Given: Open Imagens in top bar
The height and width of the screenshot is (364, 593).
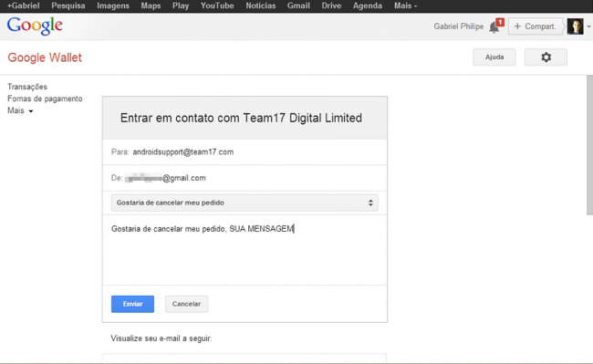Looking at the screenshot, I should pyautogui.click(x=113, y=5).
